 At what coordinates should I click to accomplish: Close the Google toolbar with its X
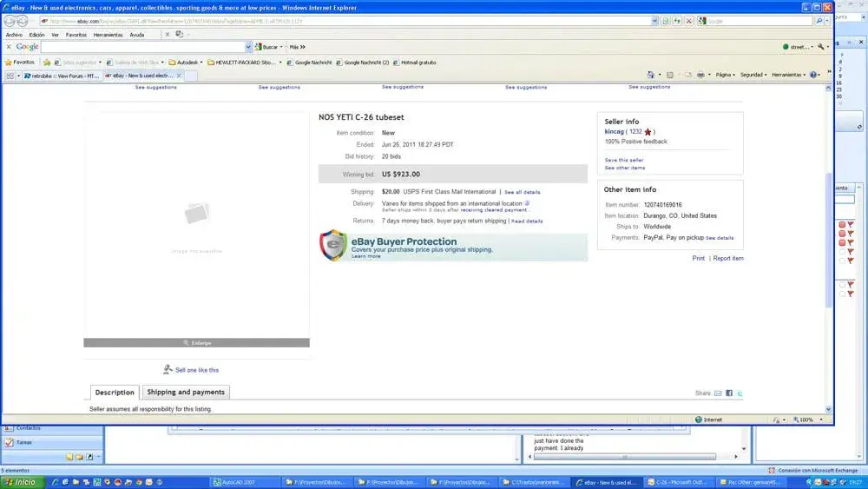pos(9,47)
